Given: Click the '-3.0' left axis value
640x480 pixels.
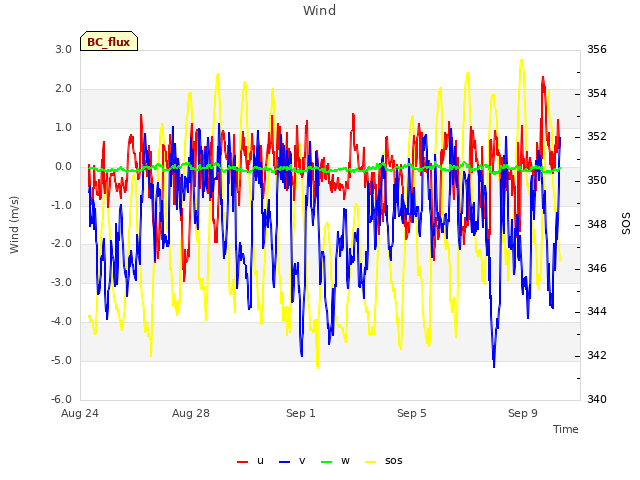Looking at the screenshot, I should tap(61, 282).
